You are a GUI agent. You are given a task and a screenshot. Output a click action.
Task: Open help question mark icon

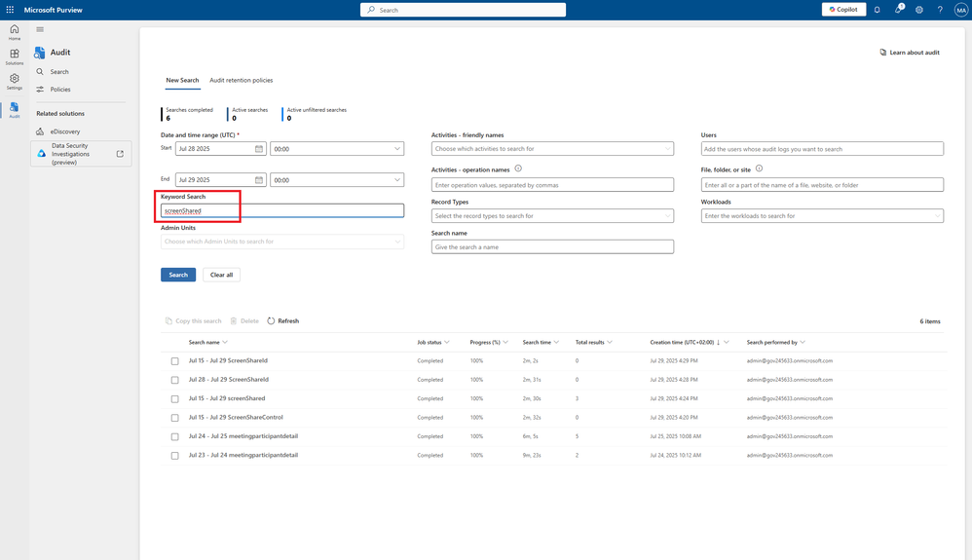click(x=940, y=10)
